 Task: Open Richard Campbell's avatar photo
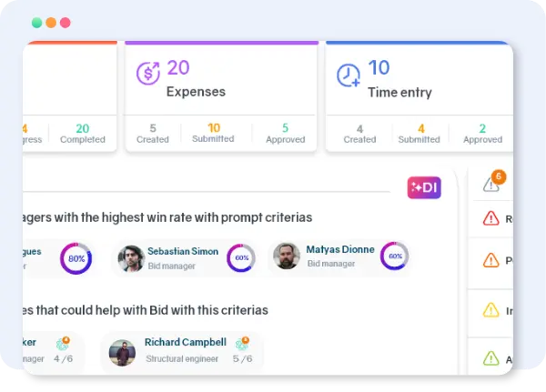point(122,352)
